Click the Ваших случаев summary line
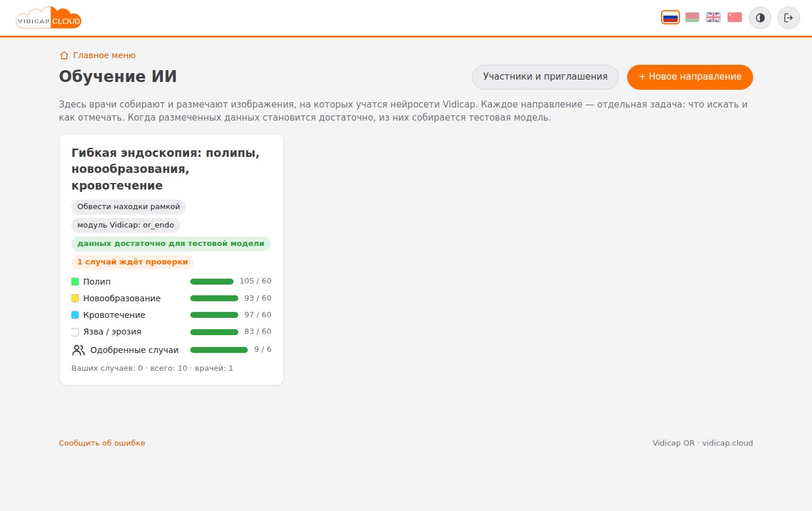812x511 pixels. (152, 368)
